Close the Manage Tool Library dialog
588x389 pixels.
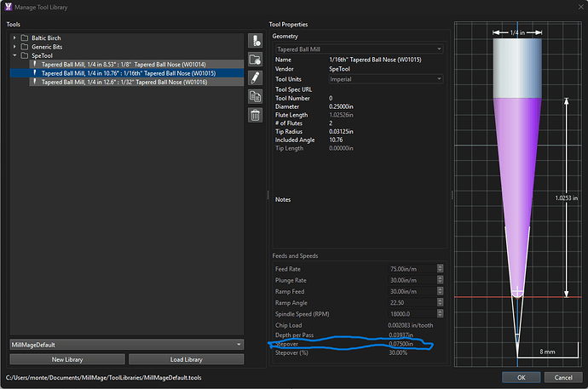pyautogui.click(x=580, y=7)
